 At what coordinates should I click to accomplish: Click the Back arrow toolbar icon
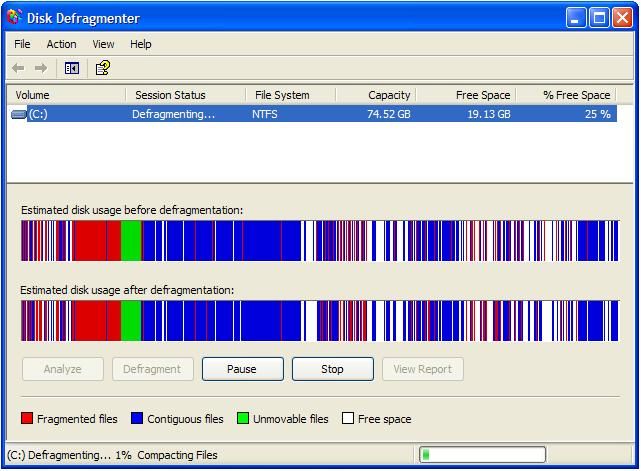pos(18,68)
